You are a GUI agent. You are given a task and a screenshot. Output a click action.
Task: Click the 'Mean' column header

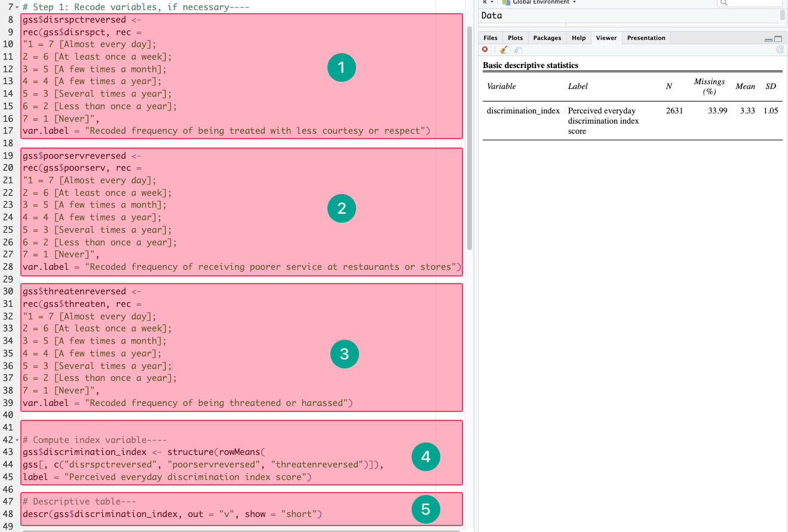point(745,87)
